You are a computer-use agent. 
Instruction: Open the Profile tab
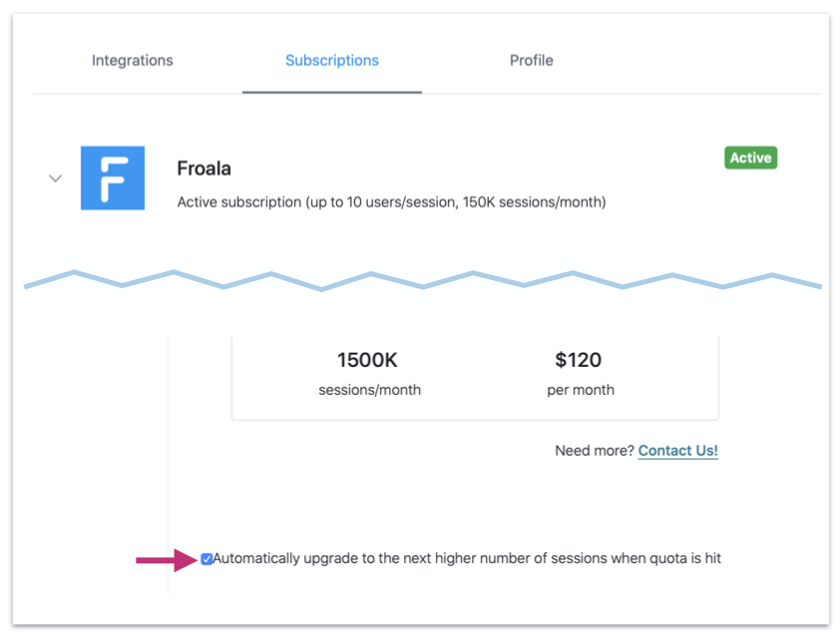(x=531, y=61)
